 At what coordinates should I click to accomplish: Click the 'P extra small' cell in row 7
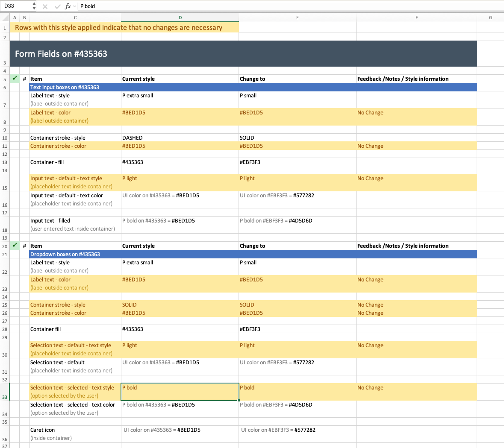(x=180, y=100)
